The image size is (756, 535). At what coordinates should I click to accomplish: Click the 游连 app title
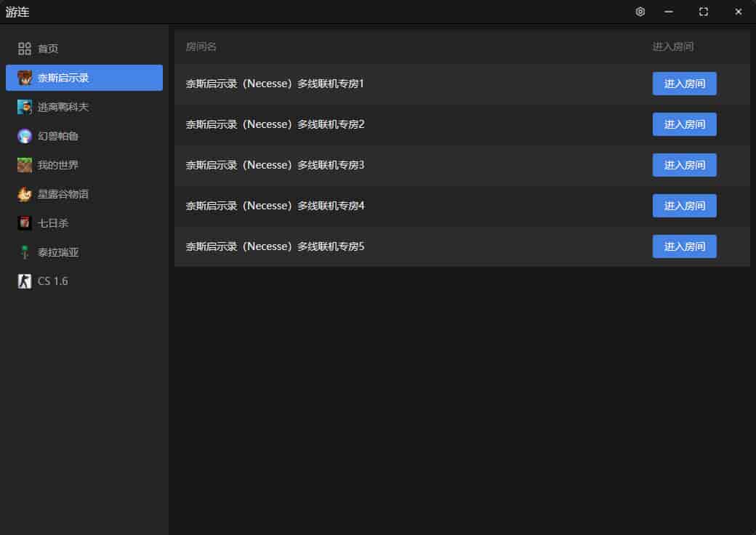(x=17, y=12)
